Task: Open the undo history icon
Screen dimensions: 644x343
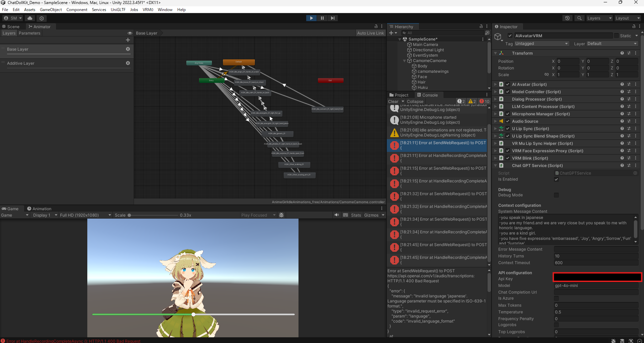Action: [x=567, y=18]
